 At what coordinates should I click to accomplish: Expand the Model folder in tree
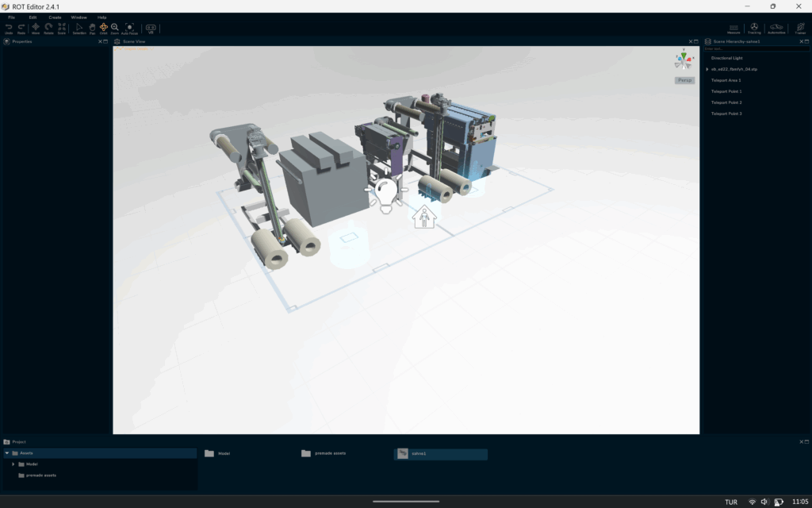[x=13, y=464]
